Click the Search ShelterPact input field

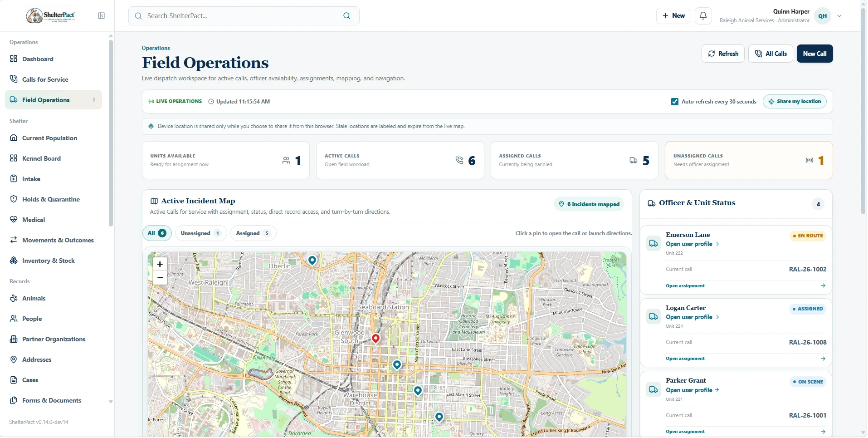point(244,16)
